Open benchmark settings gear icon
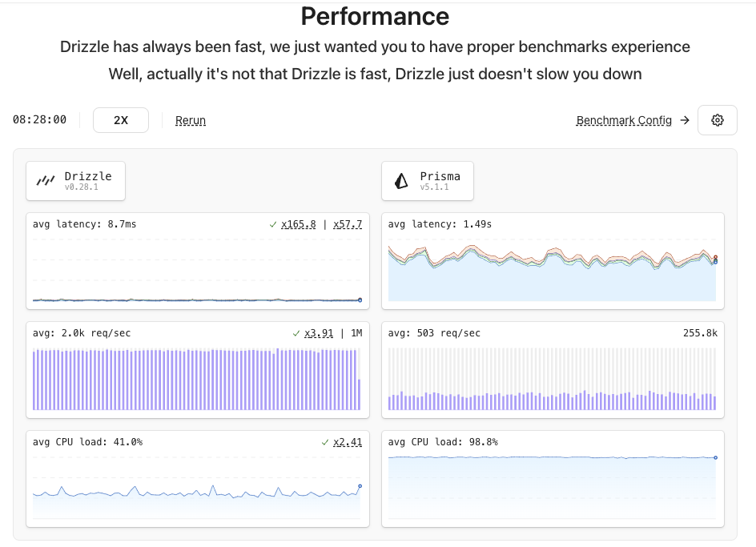This screenshot has height=547, width=756. click(x=717, y=120)
